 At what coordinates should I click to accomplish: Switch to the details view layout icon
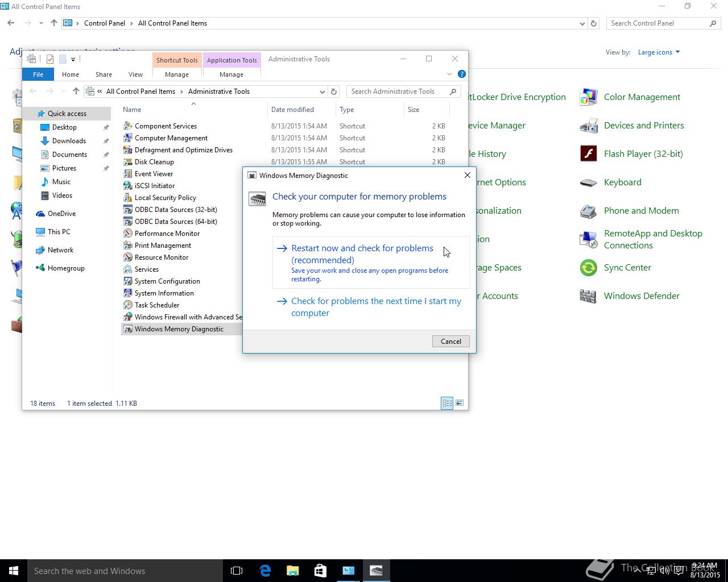click(447, 403)
